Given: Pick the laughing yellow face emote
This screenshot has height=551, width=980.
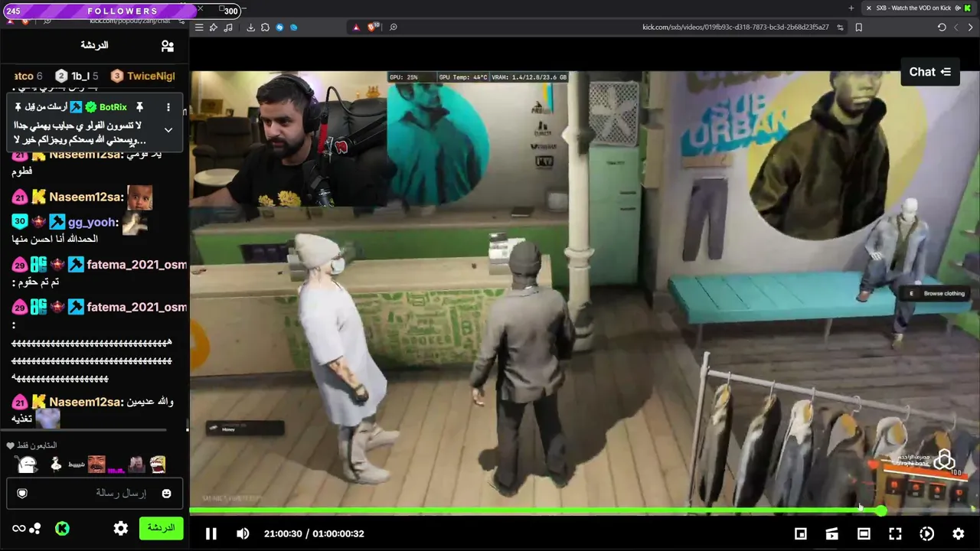Looking at the screenshot, I should (x=157, y=465).
